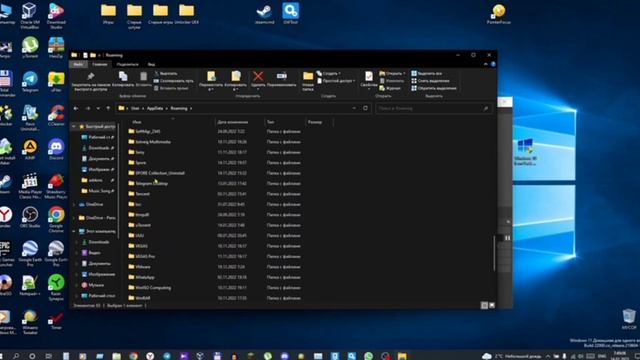
Task: Select the Telegram Desktop folder
Action: pos(151,183)
